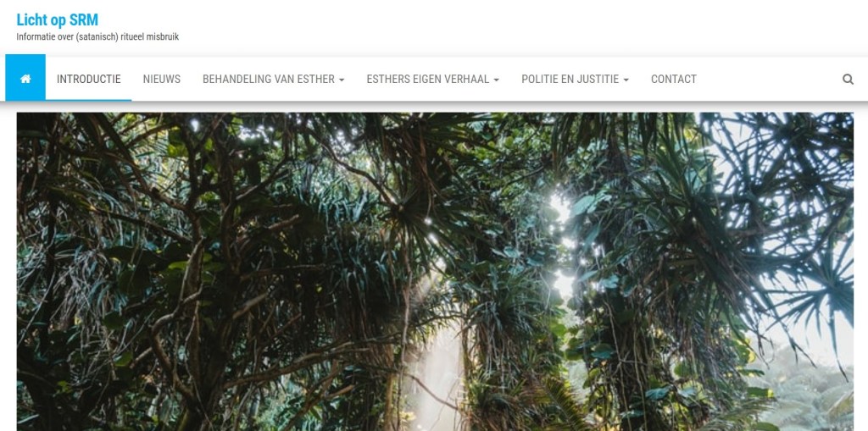Expand caret next to Behandeling van Esther
This screenshot has width=868, height=431.
point(342,80)
